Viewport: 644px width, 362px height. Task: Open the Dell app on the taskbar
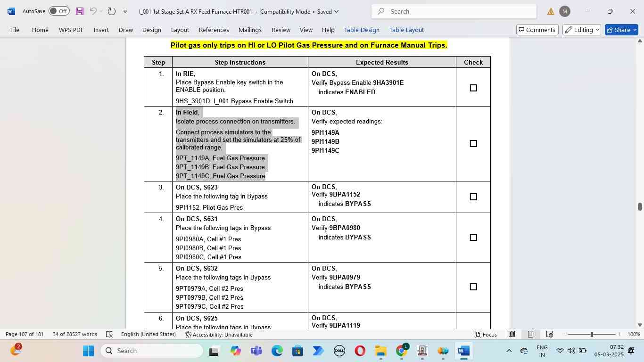click(339, 351)
